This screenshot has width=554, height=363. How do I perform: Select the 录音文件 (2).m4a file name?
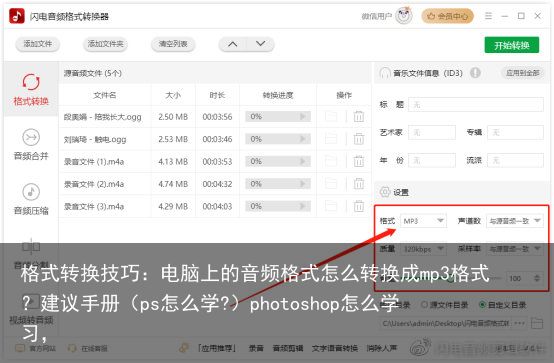pyautogui.click(x=94, y=184)
